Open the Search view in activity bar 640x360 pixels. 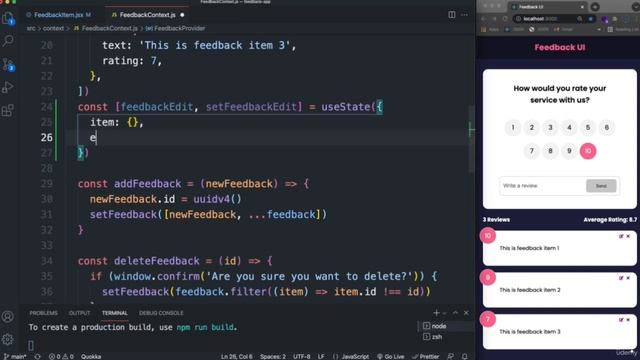pos(8,40)
